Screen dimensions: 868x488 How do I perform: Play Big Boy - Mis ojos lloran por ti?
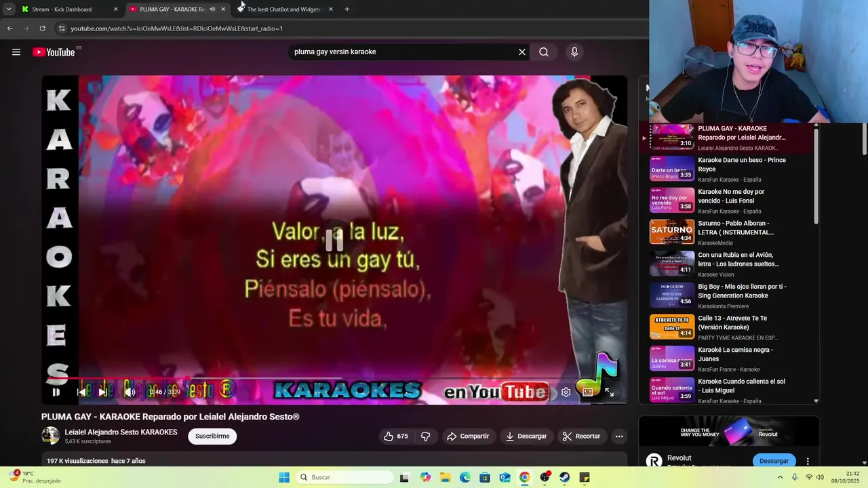coord(727,296)
